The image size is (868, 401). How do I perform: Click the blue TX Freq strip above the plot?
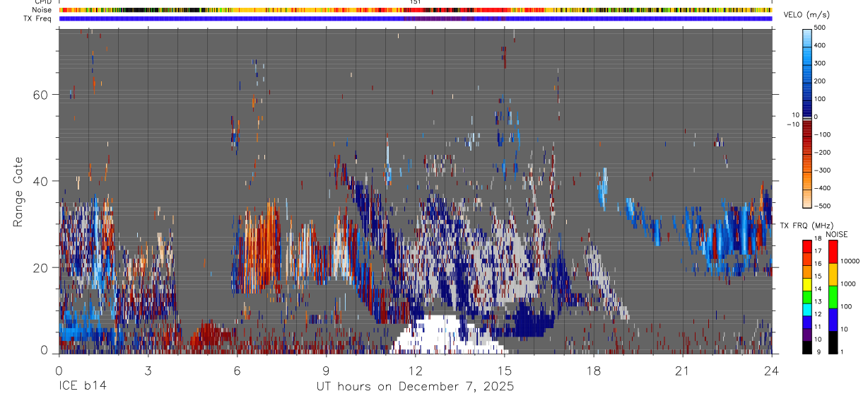tap(416, 19)
